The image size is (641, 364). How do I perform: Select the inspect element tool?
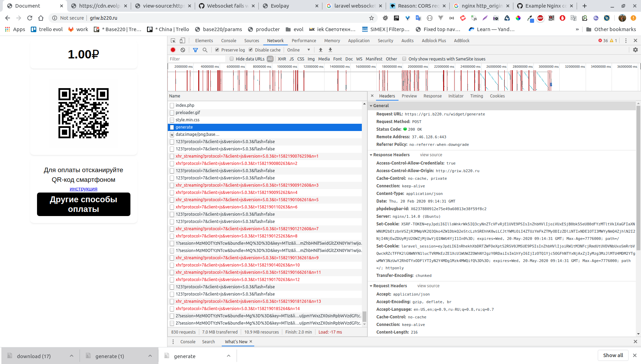tap(173, 40)
